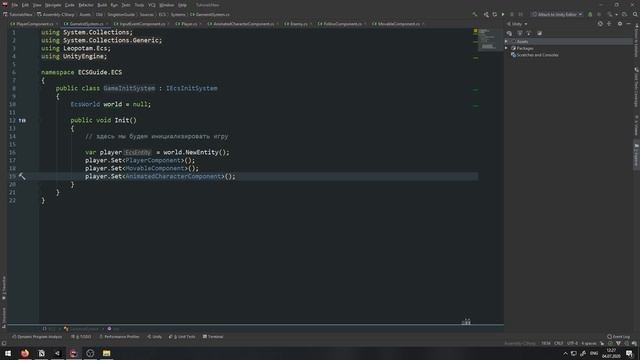Open the Refactor menu

coord(86,5)
